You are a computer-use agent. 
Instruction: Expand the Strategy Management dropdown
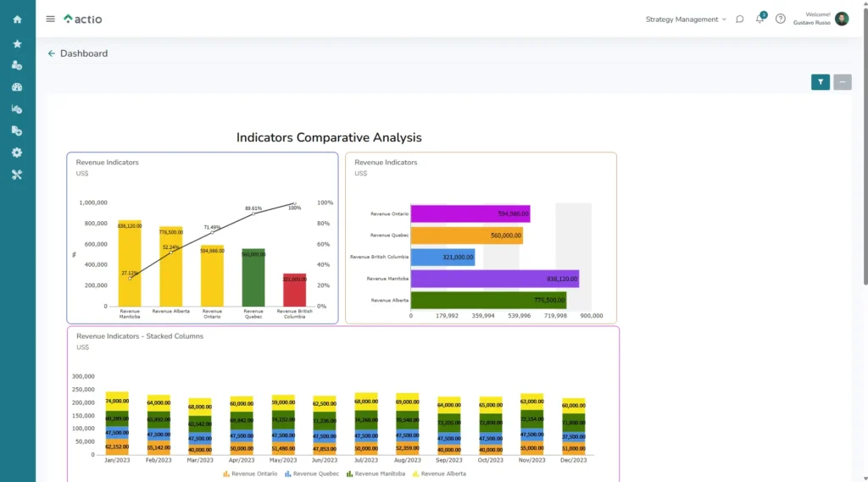click(686, 19)
